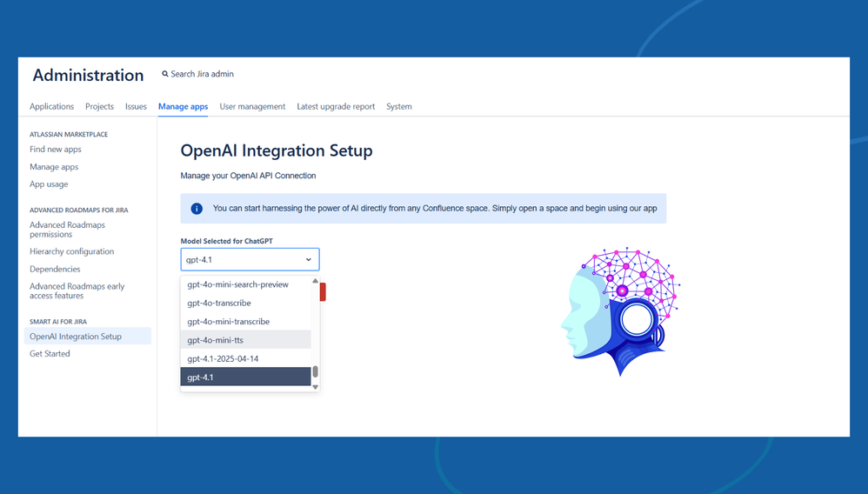Open App usage sidebar link

point(49,184)
